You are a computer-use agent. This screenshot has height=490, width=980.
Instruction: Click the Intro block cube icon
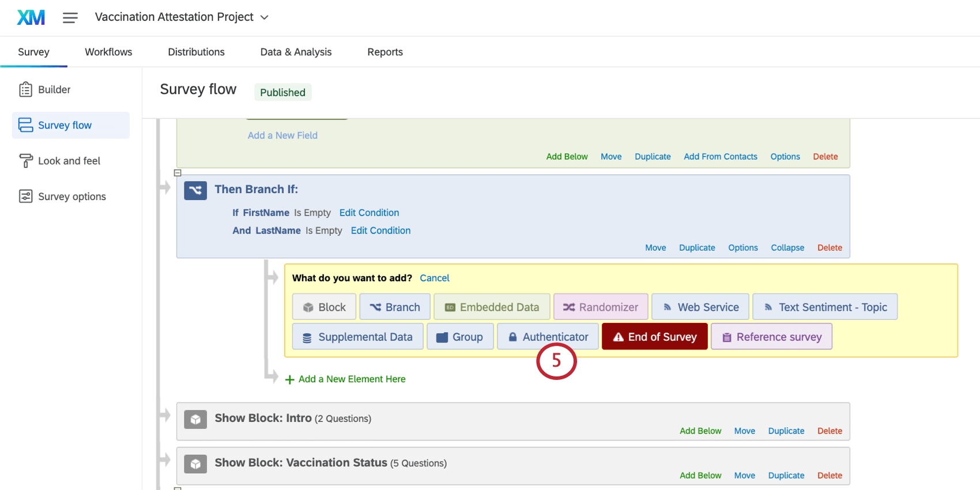pyautogui.click(x=195, y=419)
